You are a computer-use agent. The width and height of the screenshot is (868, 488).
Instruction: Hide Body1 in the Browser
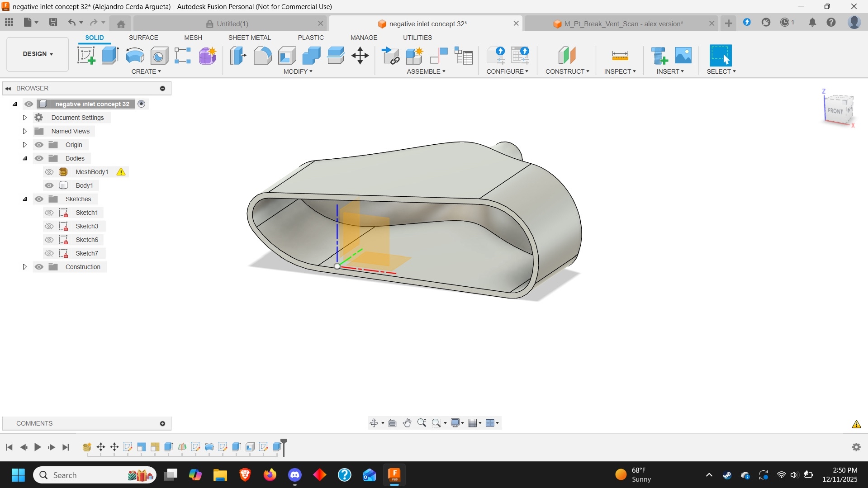pos(49,185)
